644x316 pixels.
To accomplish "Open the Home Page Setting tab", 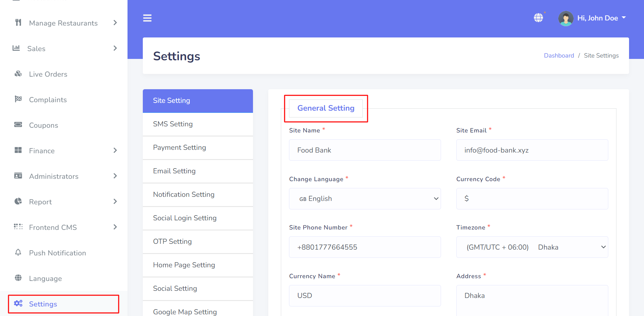I will (x=198, y=265).
